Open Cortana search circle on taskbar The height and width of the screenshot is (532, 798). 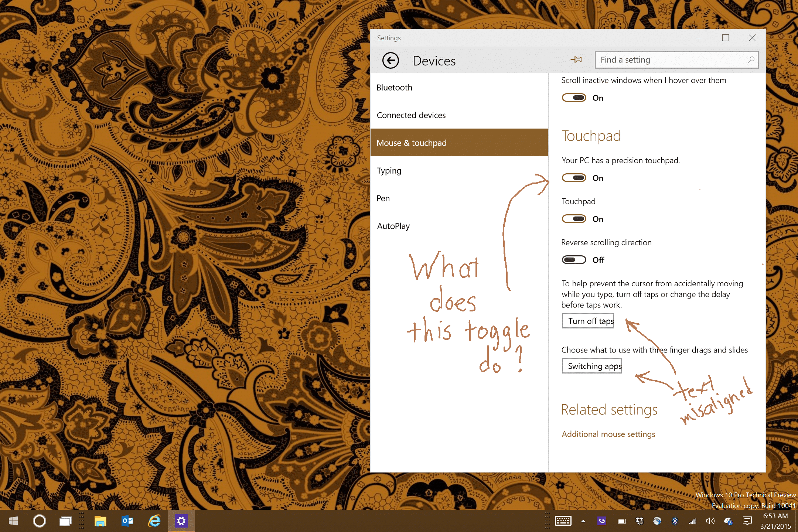point(39,521)
